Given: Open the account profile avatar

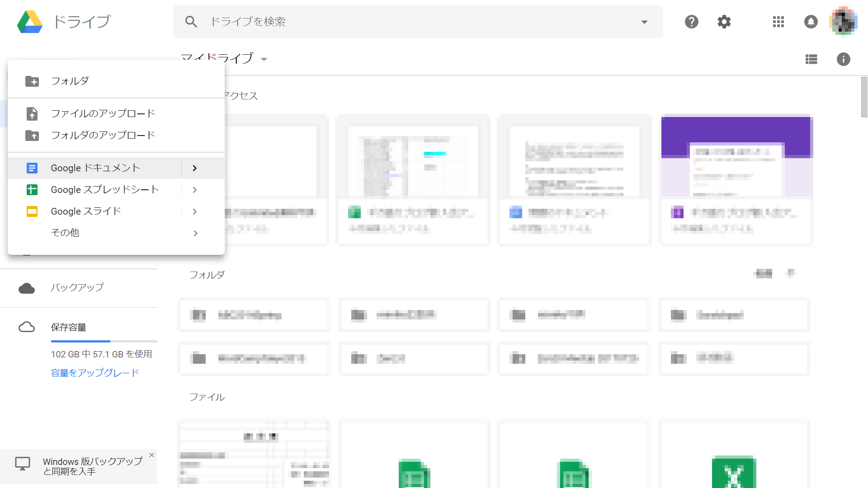Looking at the screenshot, I should (844, 21).
